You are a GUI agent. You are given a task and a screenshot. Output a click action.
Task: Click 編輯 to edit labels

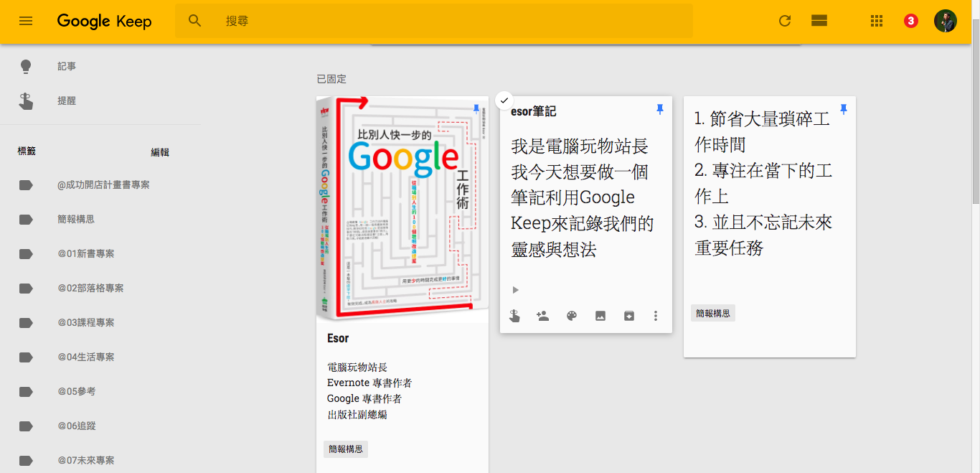(x=160, y=152)
